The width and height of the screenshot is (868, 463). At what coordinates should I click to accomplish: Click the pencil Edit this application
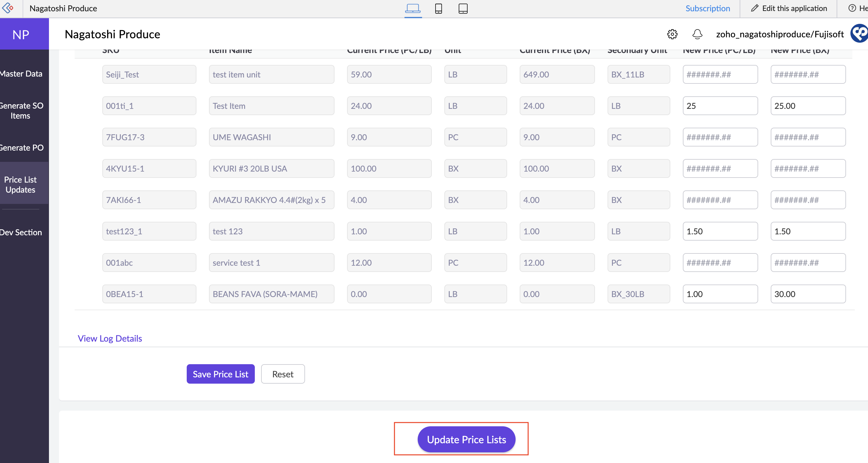point(789,8)
